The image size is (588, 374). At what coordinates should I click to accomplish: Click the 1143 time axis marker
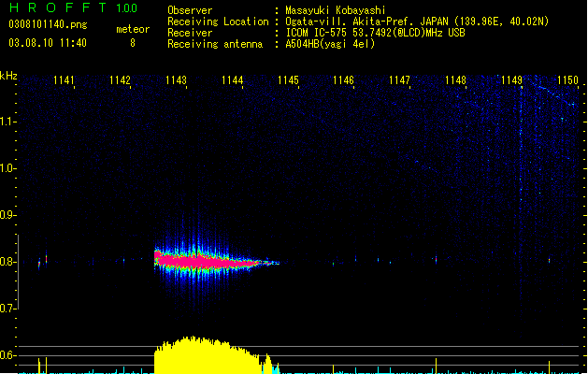click(176, 80)
